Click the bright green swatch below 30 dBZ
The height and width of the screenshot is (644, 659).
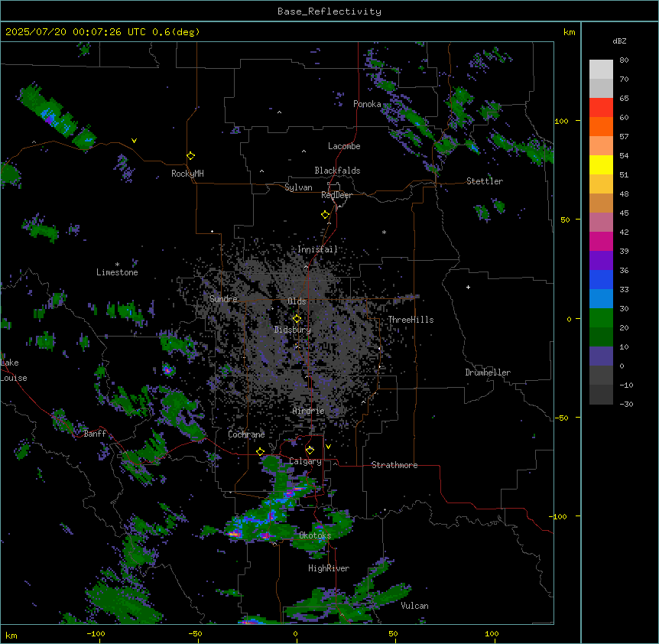tap(601, 318)
